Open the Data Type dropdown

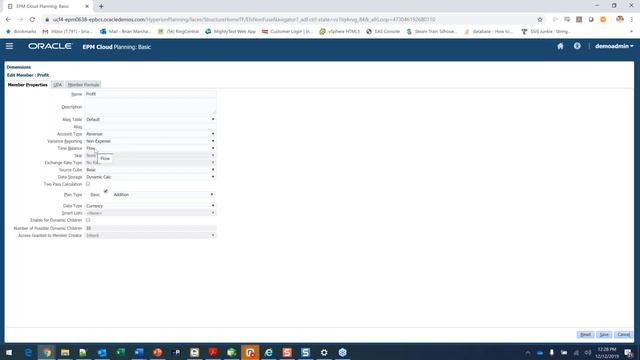150,206
